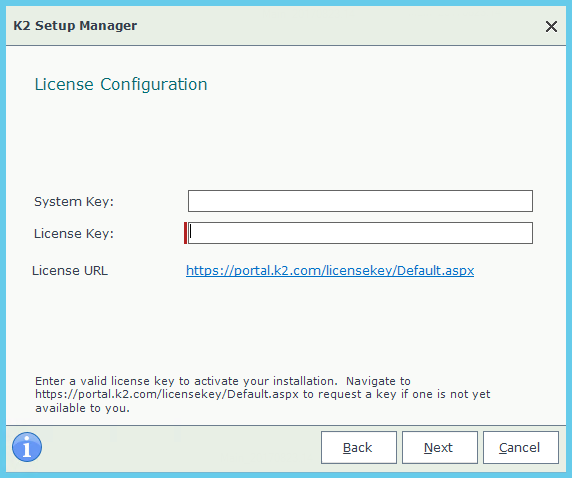Go back to the previous setup step
Viewport: 572px width, 478px height.
pos(359,447)
